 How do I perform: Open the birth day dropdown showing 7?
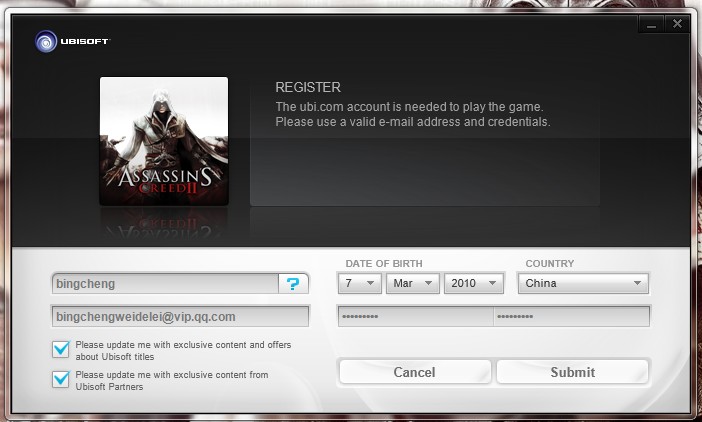[x=360, y=283]
